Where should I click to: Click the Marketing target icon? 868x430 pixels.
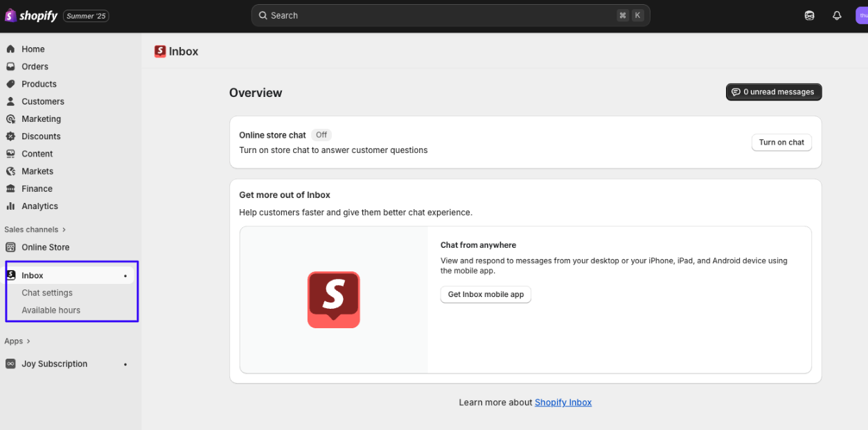pyautogui.click(x=10, y=119)
